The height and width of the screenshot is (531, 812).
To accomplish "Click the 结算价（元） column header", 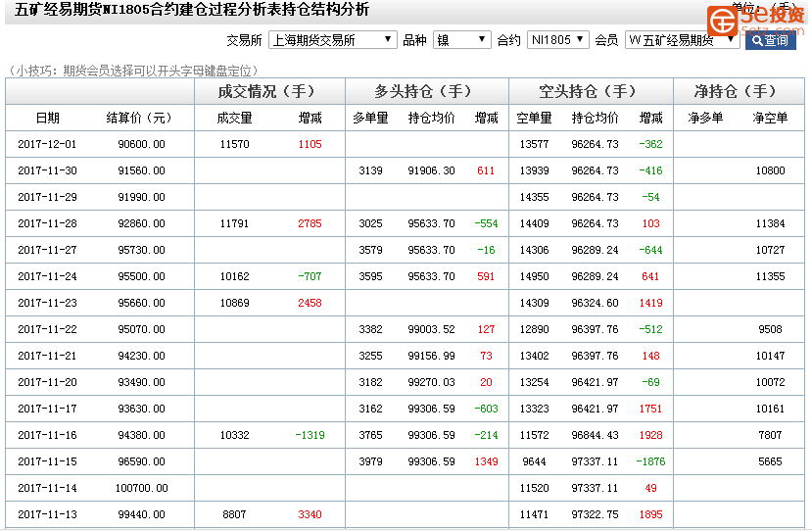I will (x=139, y=119).
